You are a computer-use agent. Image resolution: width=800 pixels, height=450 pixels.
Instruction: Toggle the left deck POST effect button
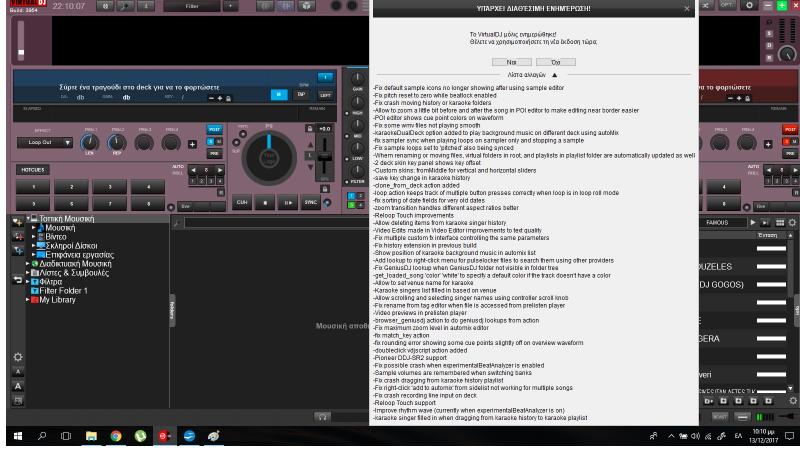[x=214, y=130]
